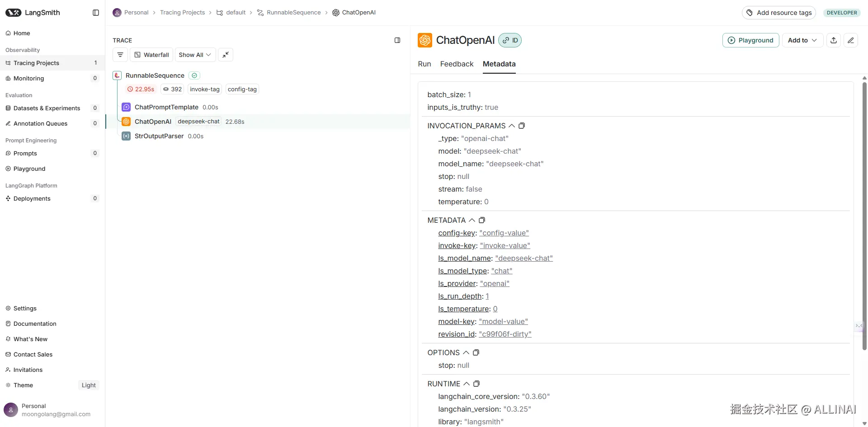Copy INVOCATION_PARAMS contents
868x427 pixels.
522,126
